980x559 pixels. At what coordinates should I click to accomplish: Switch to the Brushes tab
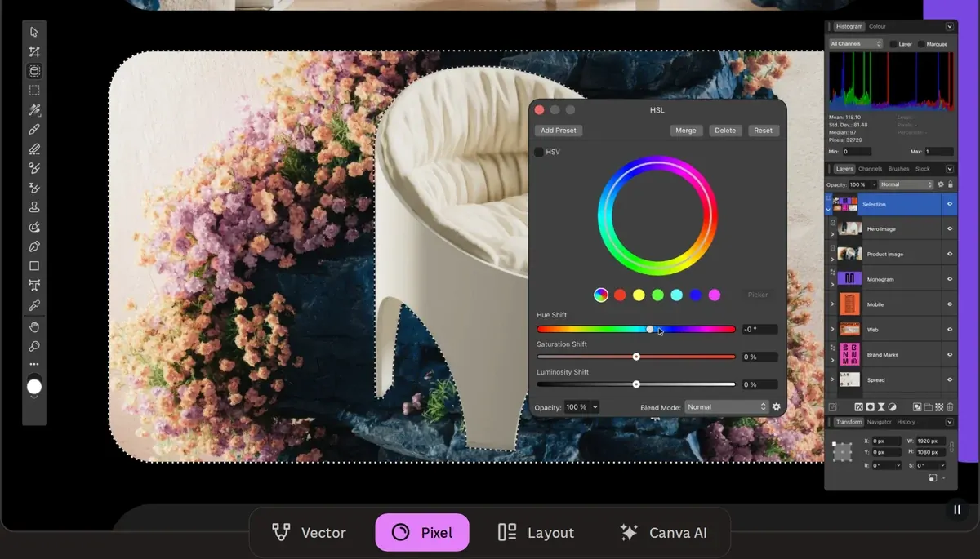coord(898,169)
